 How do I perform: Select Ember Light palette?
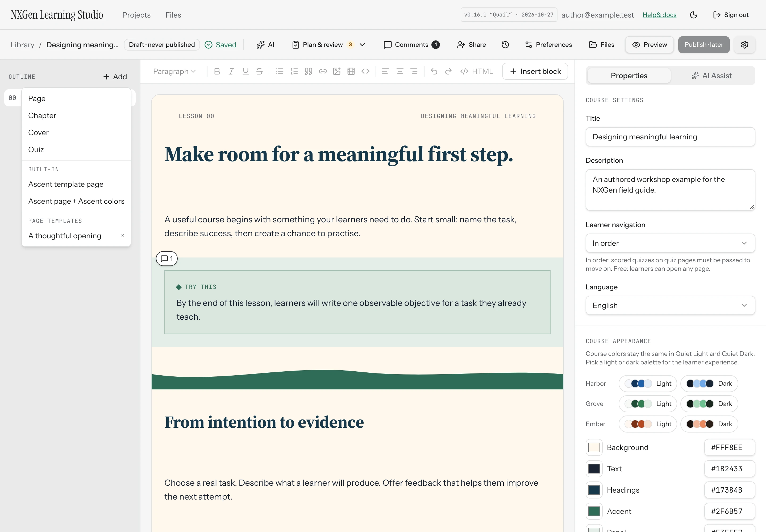coord(648,424)
